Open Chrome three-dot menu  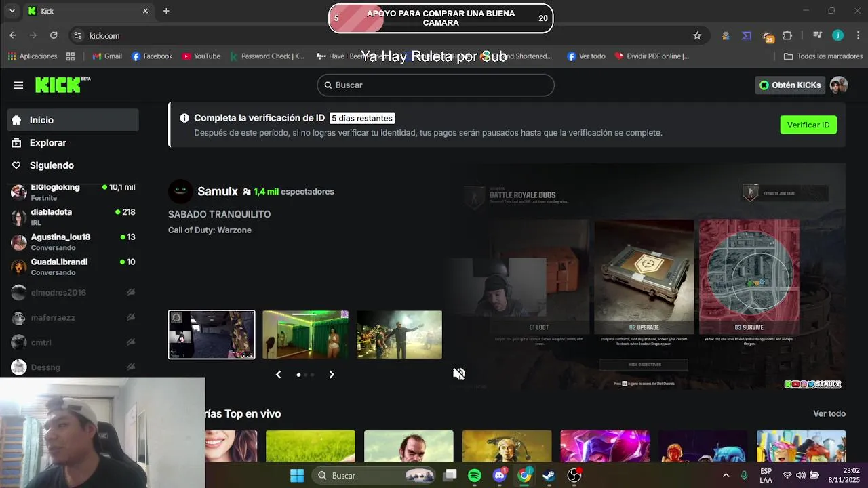[x=858, y=35]
